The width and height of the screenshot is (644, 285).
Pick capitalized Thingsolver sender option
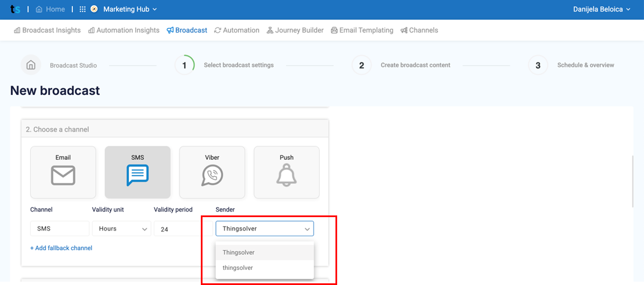[x=265, y=252]
